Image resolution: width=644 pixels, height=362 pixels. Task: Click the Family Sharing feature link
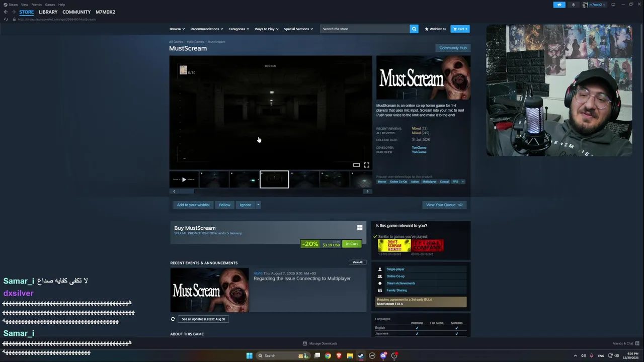pos(396,290)
